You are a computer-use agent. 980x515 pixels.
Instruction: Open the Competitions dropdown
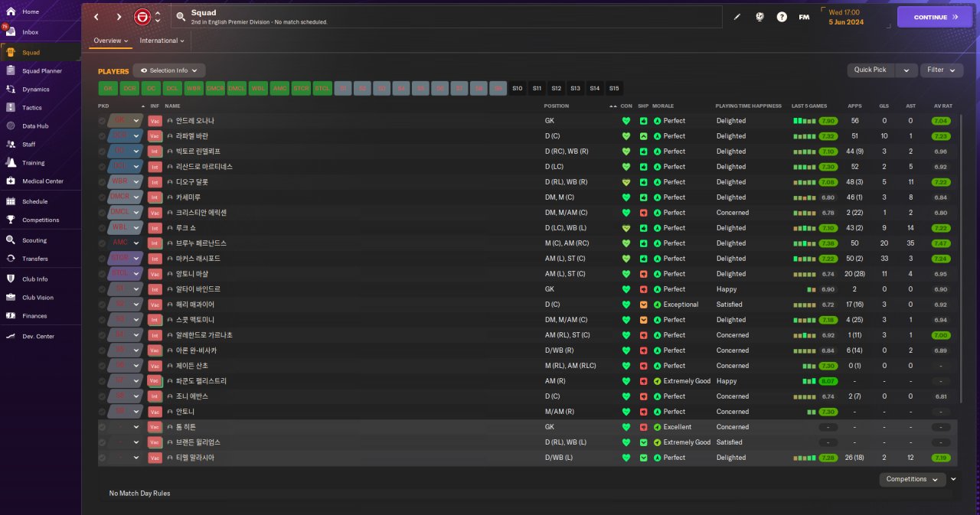tap(912, 479)
